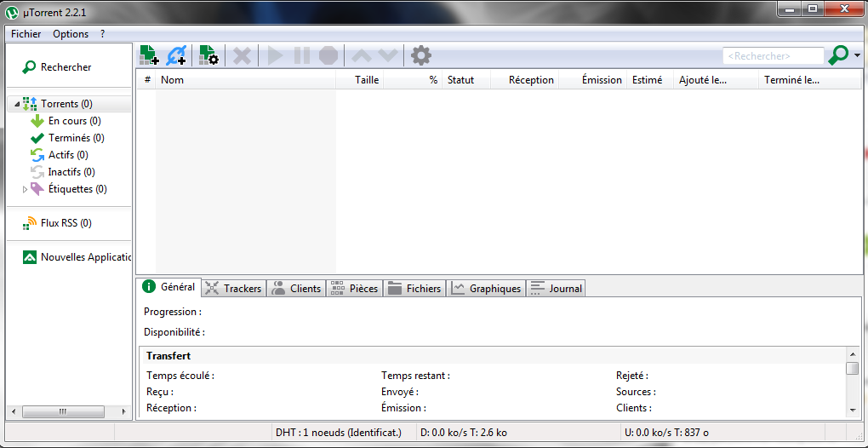Open Nouvelles Applications in sidebar
The width and height of the screenshot is (868, 448).
(x=86, y=257)
